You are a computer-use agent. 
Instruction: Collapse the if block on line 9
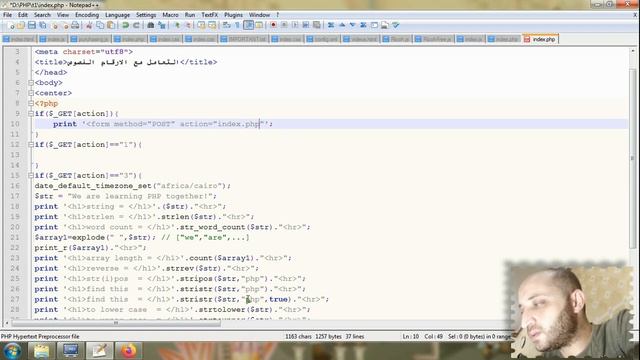click(x=31, y=114)
